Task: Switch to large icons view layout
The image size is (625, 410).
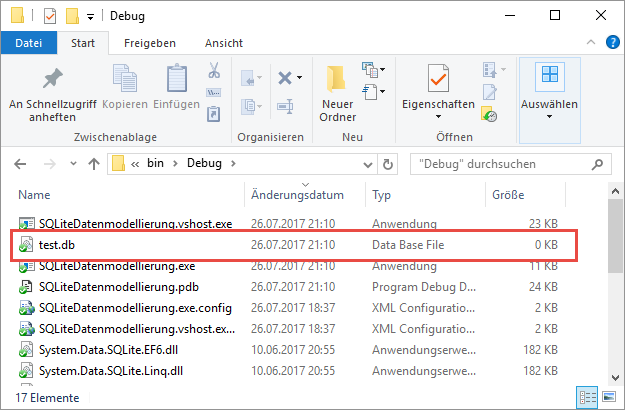Action: [609, 397]
